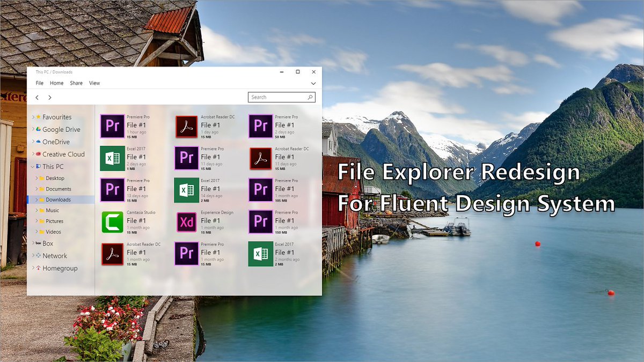Expand the Network tree node chevron
This screenshot has height=362, width=644.
pos(33,256)
